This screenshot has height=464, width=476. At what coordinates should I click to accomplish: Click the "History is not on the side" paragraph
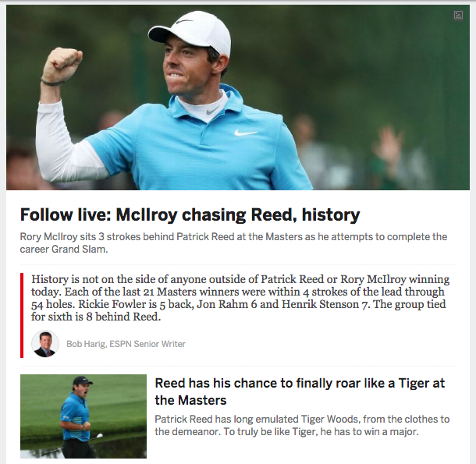point(240,298)
